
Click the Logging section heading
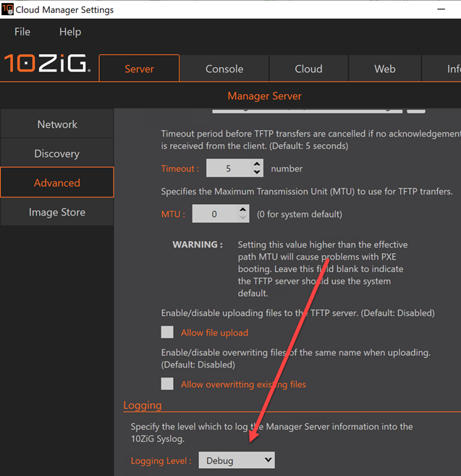(143, 405)
